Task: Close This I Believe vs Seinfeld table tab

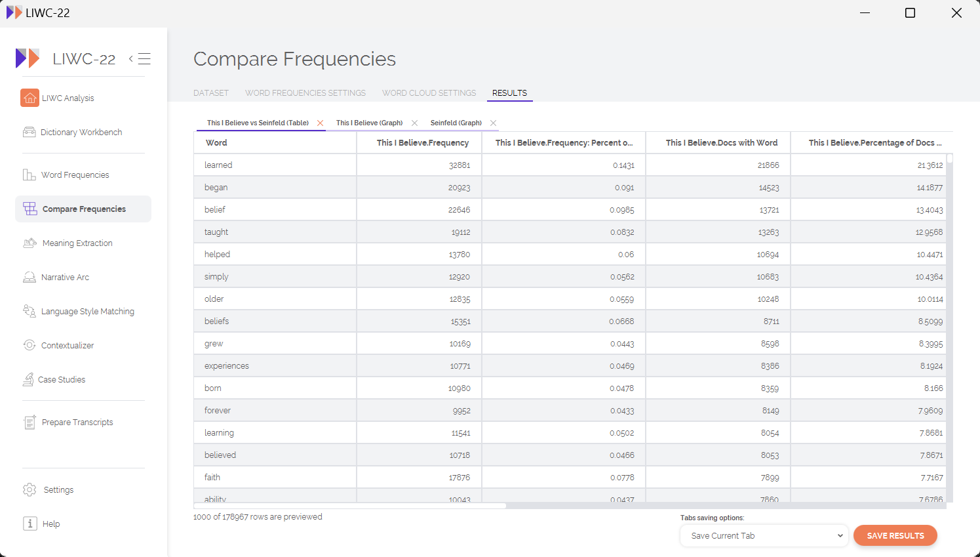Action: (320, 123)
